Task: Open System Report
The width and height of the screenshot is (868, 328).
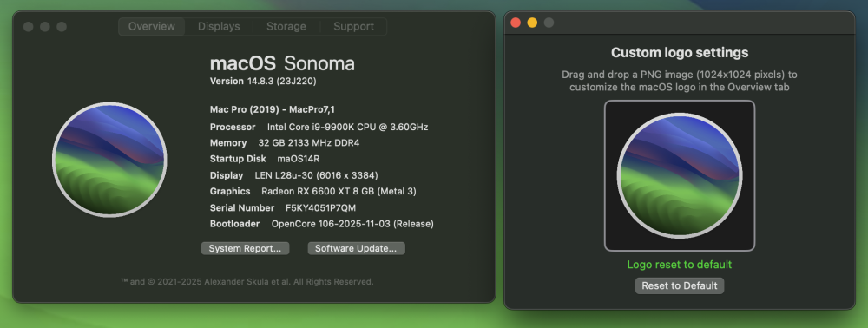Action: coord(246,248)
